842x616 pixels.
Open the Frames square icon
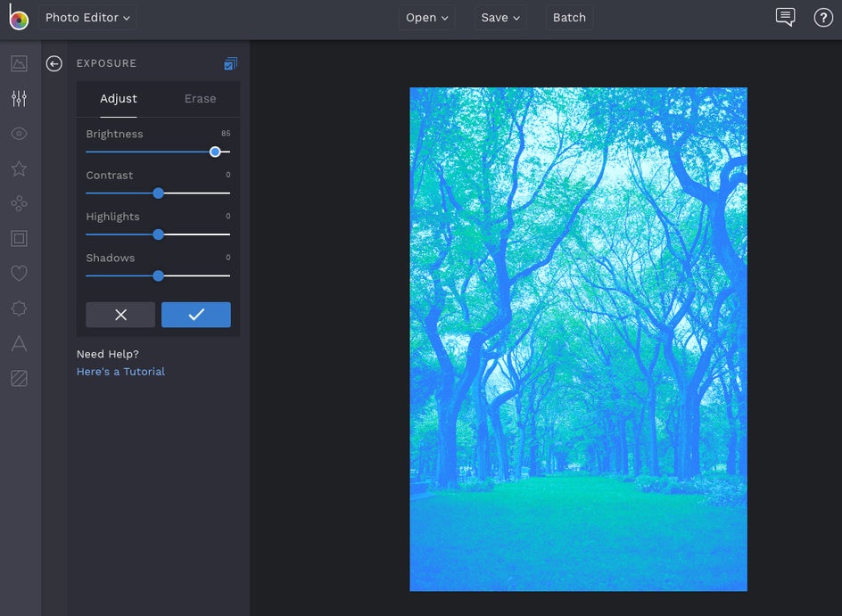tap(19, 238)
